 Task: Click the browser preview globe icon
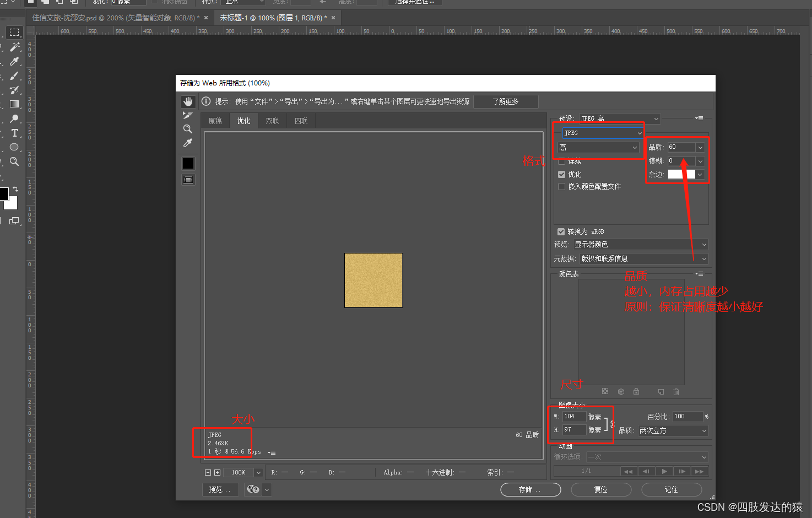tap(253, 489)
